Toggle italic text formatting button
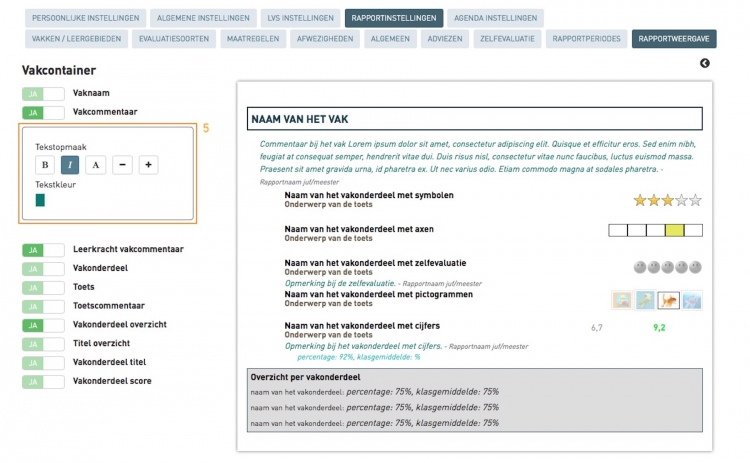The image size is (750, 463). (70, 165)
